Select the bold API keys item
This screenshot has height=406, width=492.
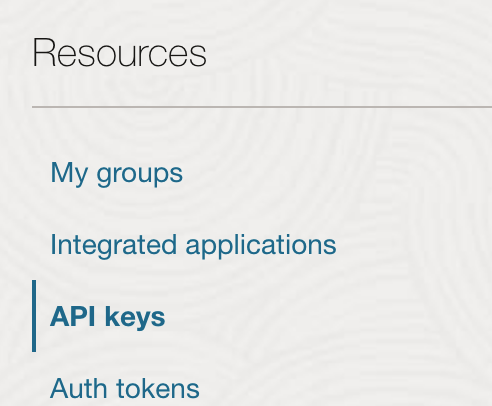(107, 317)
